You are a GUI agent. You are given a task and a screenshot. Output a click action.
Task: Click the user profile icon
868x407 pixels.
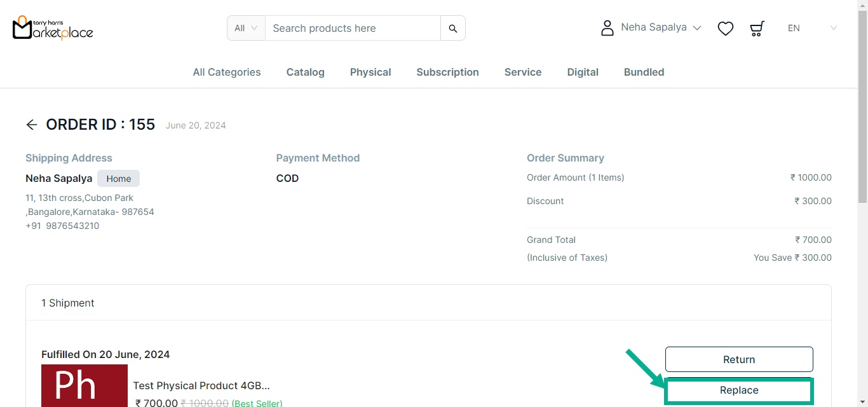(607, 28)
